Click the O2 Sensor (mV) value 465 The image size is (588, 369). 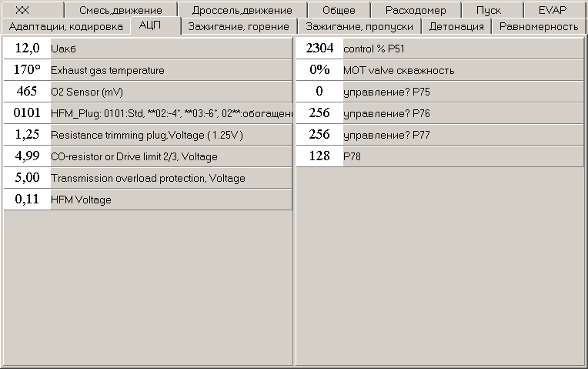point(27,91)
